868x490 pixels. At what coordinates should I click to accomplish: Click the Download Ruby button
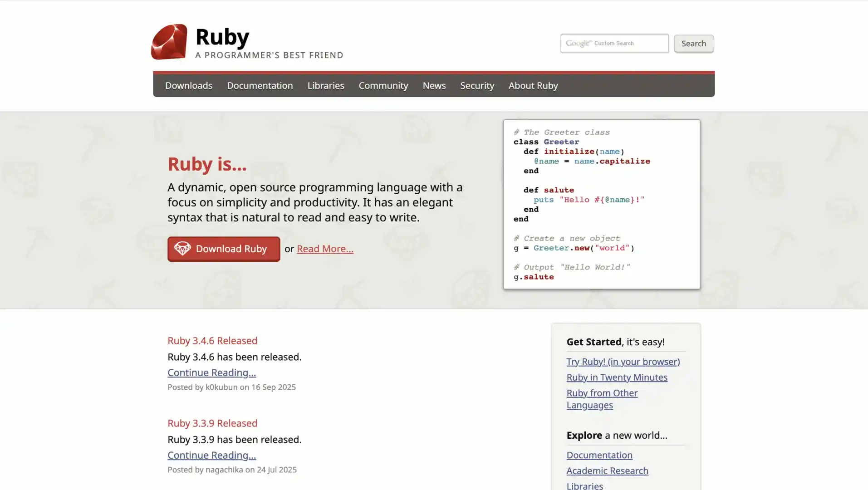223,249
